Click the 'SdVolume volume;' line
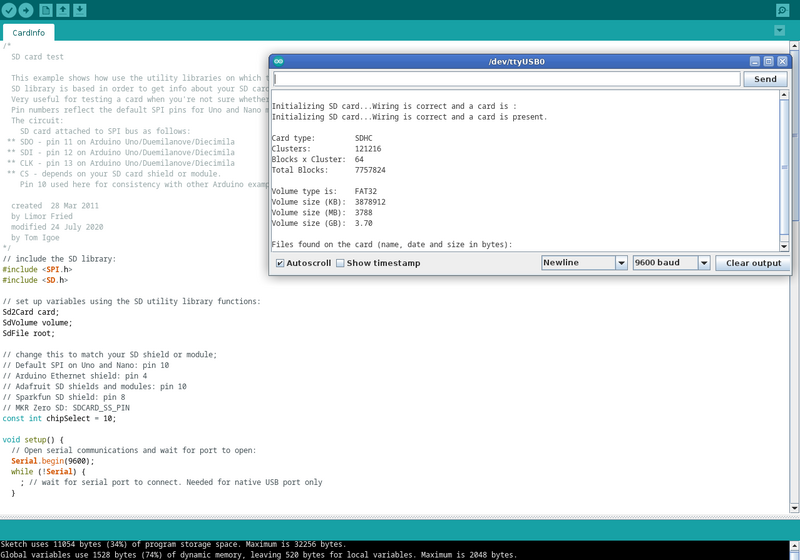 pos(37,323)
